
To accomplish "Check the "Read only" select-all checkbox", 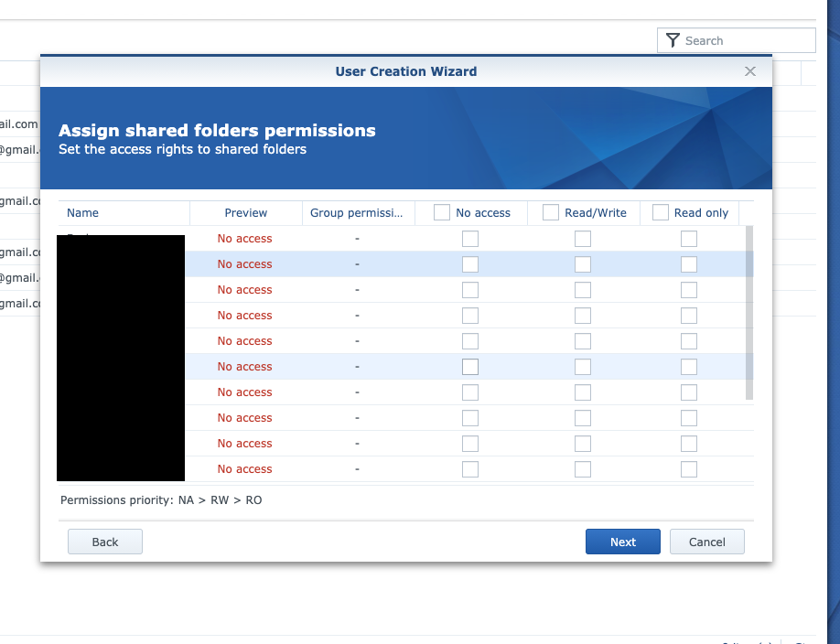I will point(660,211).
